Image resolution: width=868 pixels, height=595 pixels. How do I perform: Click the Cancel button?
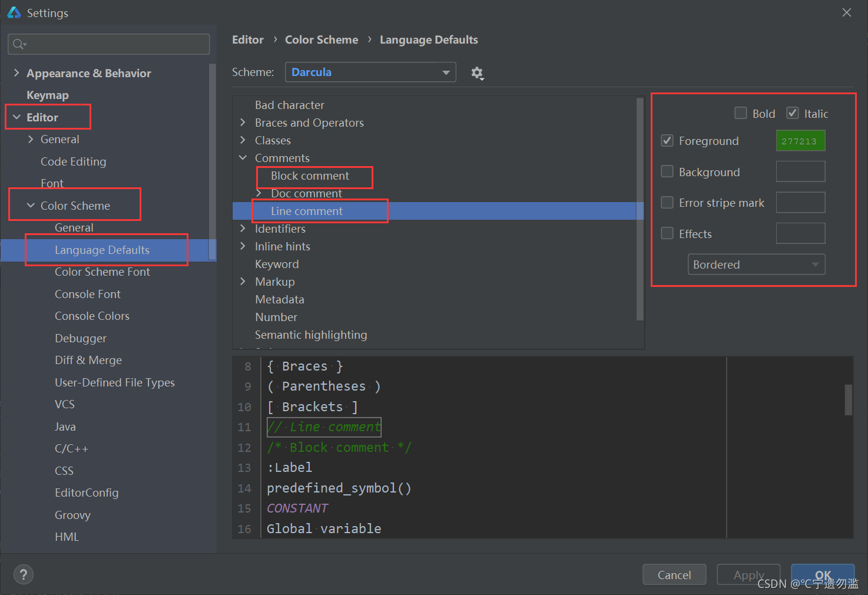click(674, 574)
